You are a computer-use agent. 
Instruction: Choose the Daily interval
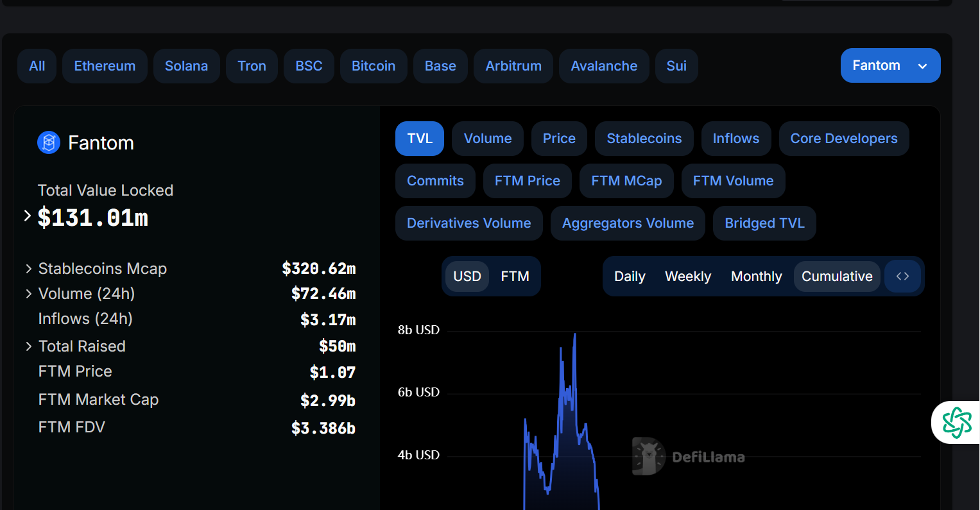click(630, 276)
